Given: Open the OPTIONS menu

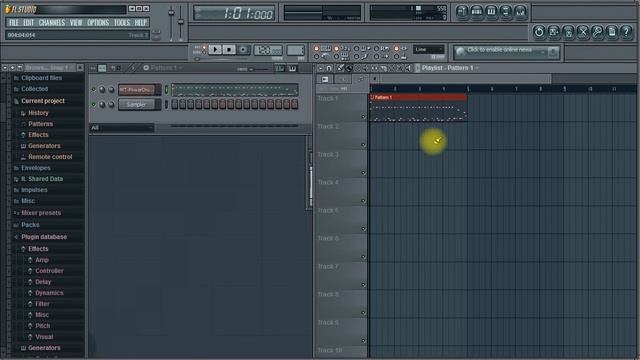Looking at the screenshot, I should pos(98,22).
